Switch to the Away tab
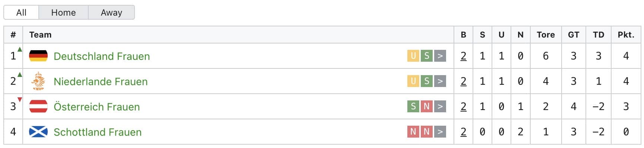Viewport: 644px width, 148px height. [x=111, y=12]
